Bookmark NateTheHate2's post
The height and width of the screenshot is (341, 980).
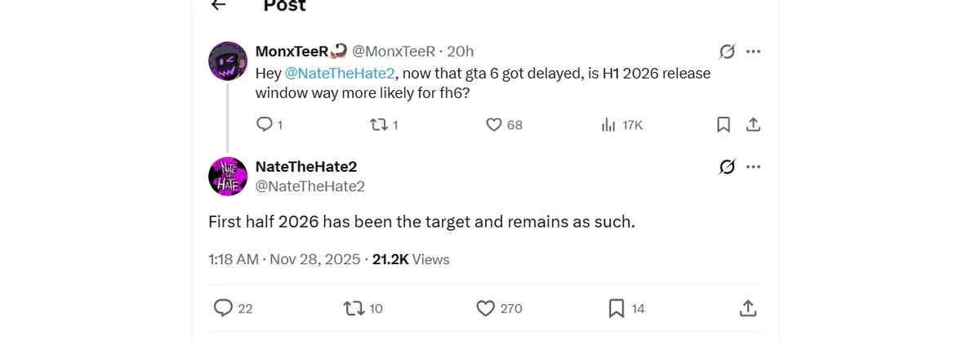tap(617, 307)
